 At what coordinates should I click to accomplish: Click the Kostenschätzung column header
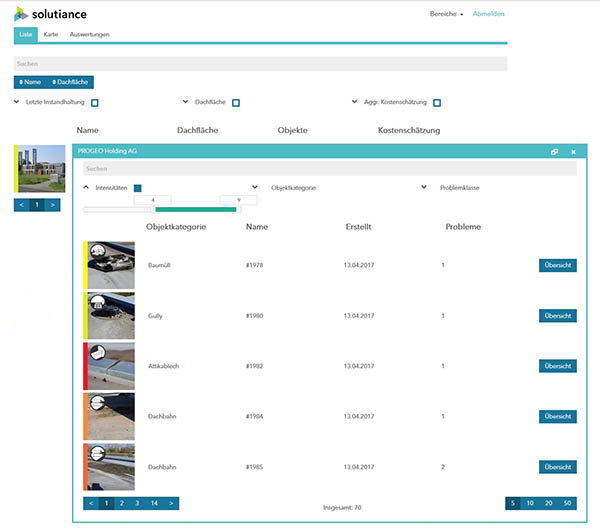point(409,130)
